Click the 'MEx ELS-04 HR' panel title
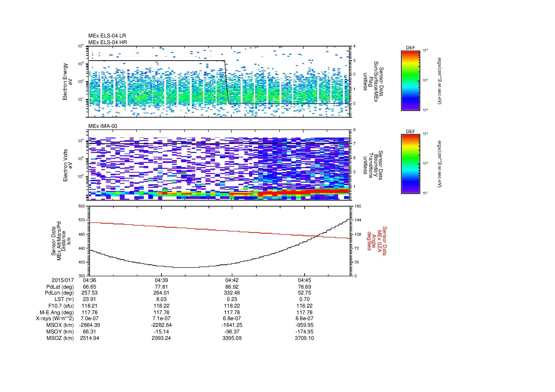 pos(107,42)
